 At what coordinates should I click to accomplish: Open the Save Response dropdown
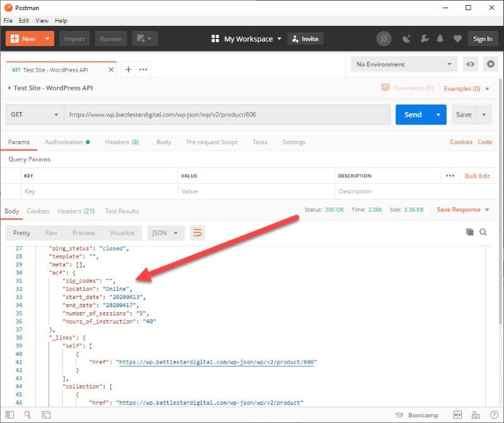(x=463, y=210)
